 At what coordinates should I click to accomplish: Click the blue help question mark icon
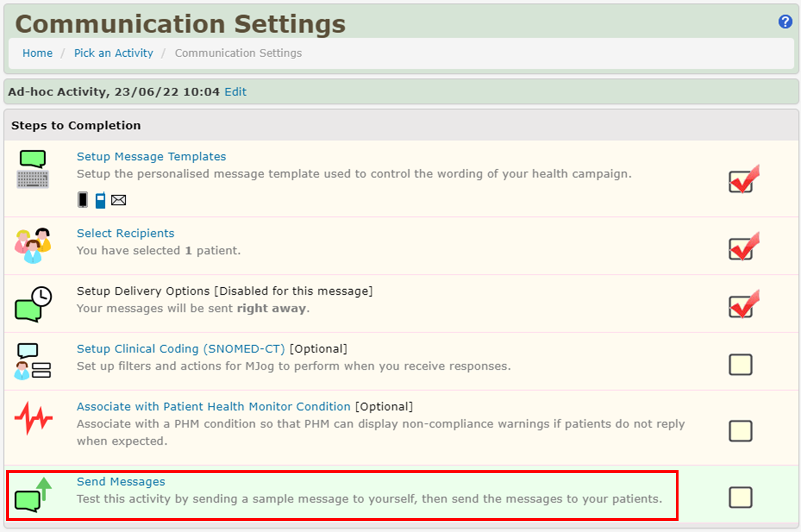(x=785, y=22)
